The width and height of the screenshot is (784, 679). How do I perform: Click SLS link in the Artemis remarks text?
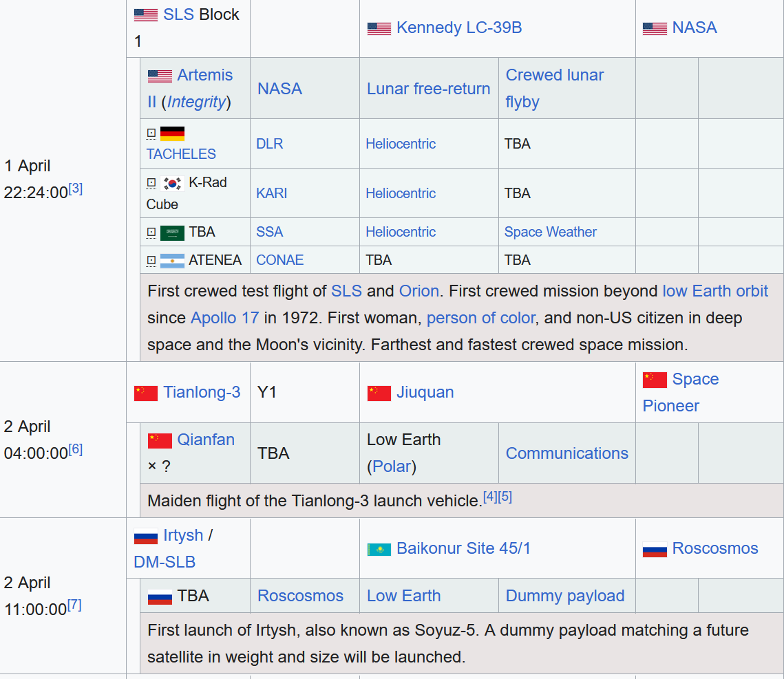pos(346,291)
